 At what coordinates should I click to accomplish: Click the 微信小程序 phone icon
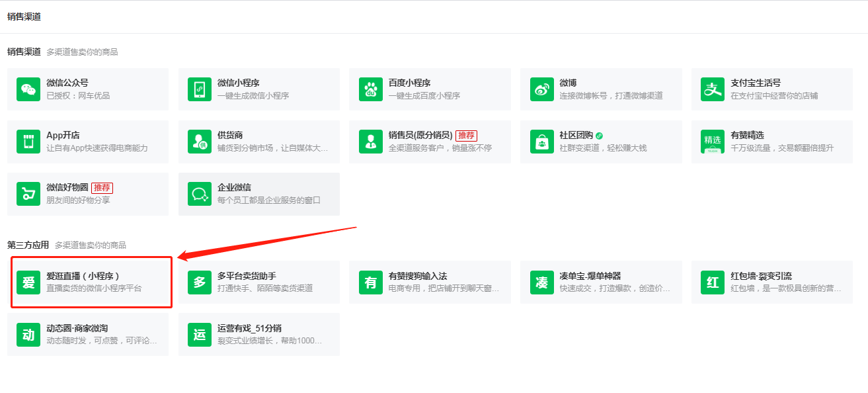coord(200,89)
